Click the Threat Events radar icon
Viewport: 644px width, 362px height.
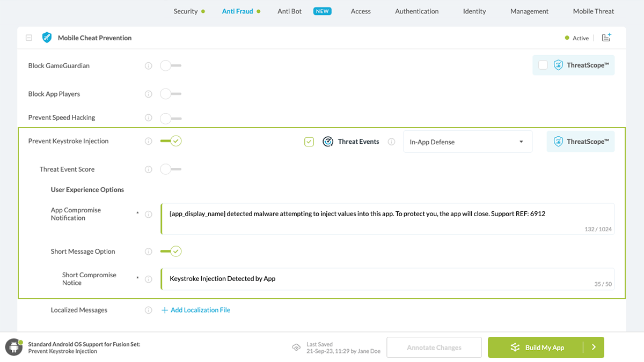[x=328, y=142]
